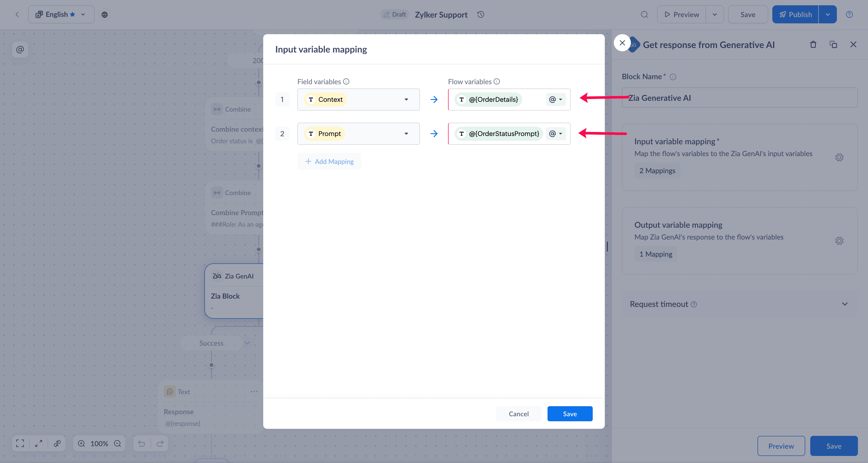Open Output variable mapping settings gear
Screen dimensions: 868x463
click(839, 241)
